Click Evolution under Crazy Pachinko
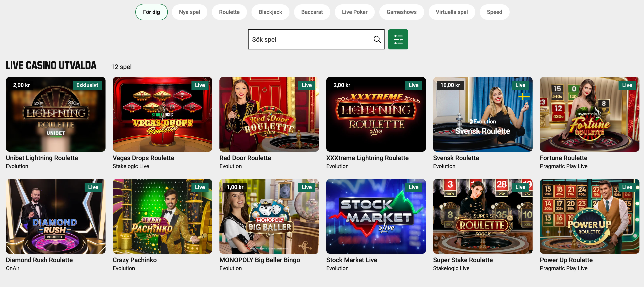 (x=124, y=268)
